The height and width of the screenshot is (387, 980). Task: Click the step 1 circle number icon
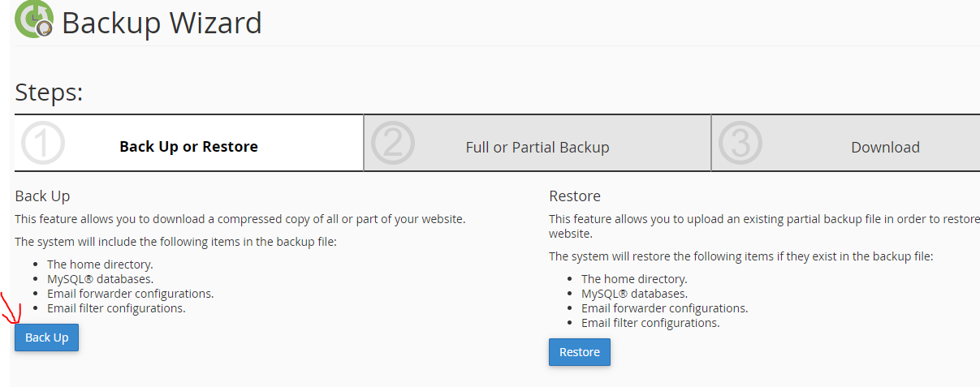[42, 143]
